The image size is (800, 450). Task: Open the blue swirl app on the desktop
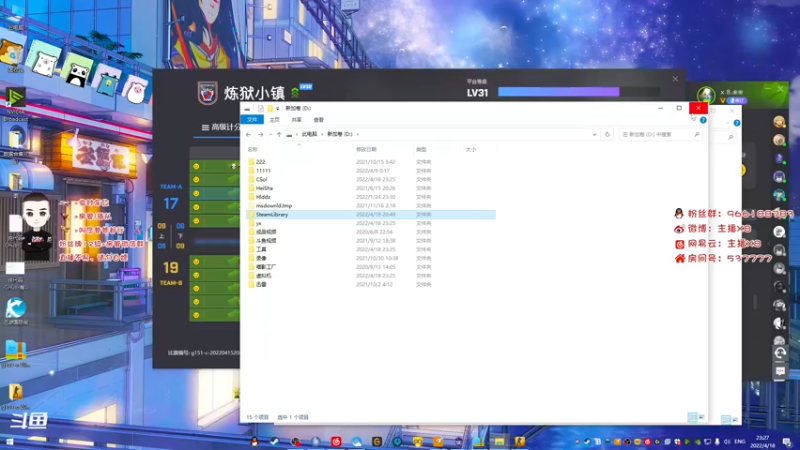coord(15,311)
